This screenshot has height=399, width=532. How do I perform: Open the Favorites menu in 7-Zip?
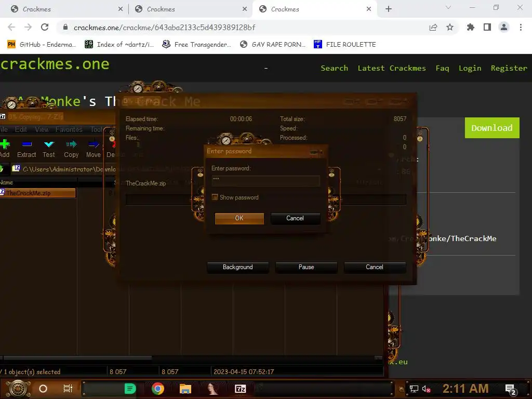point(69,129)
